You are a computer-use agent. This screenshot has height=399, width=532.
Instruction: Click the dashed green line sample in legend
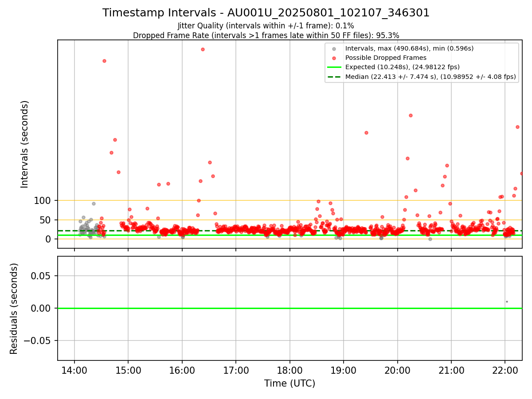[x=334, y=77]
